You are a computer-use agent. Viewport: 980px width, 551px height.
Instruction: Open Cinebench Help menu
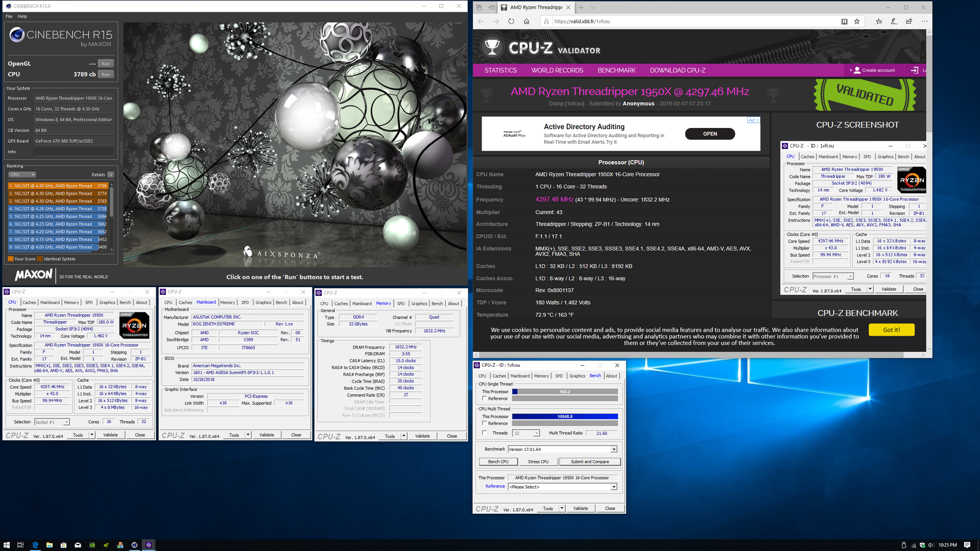[22, 16]
